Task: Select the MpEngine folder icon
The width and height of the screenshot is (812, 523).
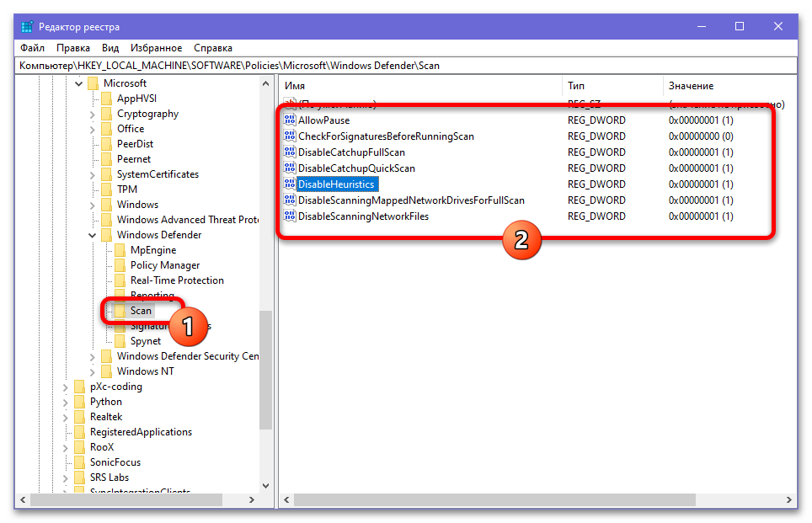Action: [x=120, y=251]
